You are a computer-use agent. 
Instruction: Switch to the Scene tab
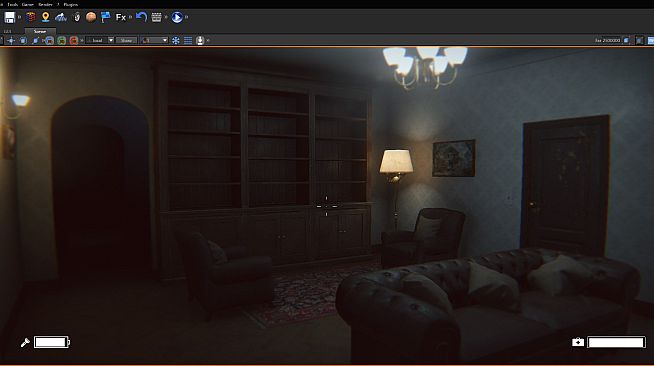(x=40, y=31)
